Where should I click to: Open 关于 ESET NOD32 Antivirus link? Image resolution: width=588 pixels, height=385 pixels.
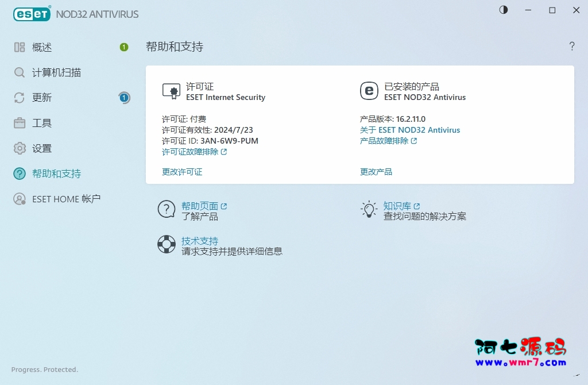[410, 130]
